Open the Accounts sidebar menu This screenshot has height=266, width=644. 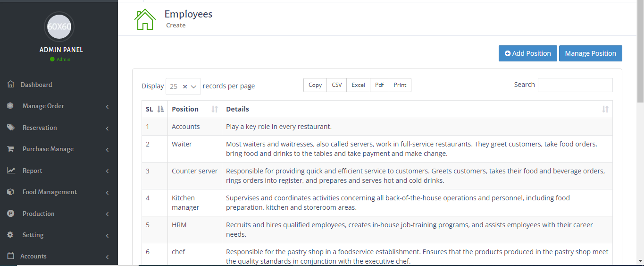[59, 256]
